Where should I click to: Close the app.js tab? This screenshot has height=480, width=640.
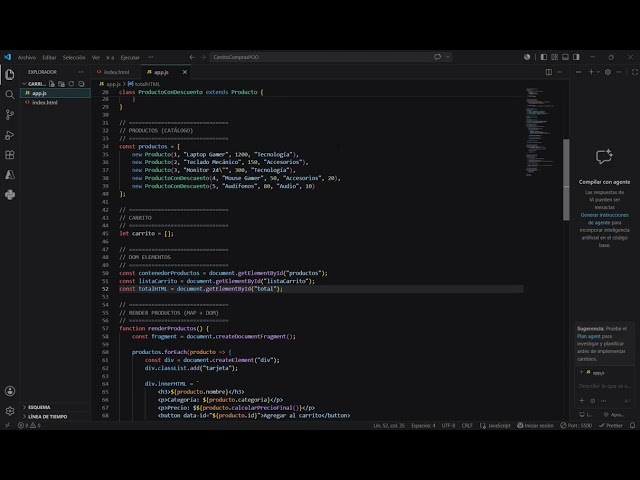click(184, 72)
